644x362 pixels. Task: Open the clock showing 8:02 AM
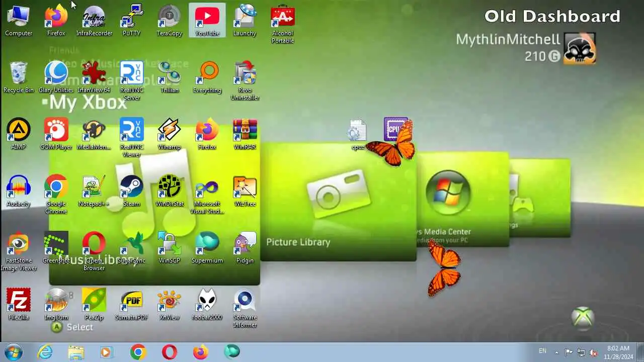point(618,352)
